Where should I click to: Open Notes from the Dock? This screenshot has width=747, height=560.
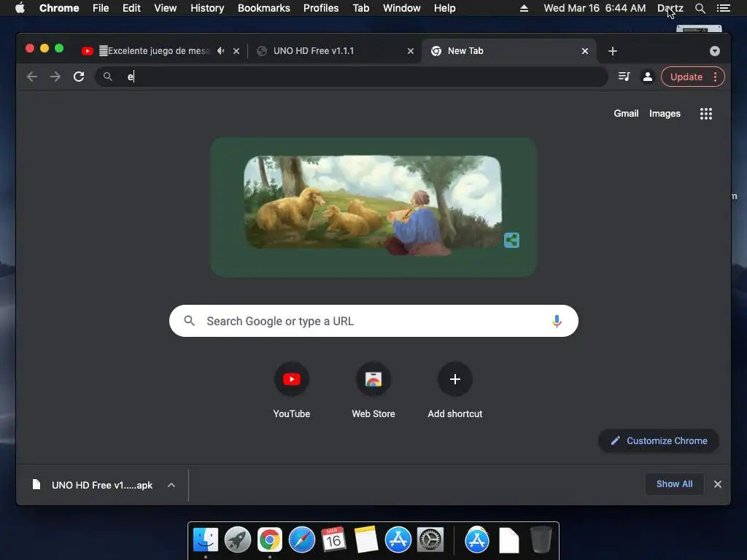click(x=366, y=540)
